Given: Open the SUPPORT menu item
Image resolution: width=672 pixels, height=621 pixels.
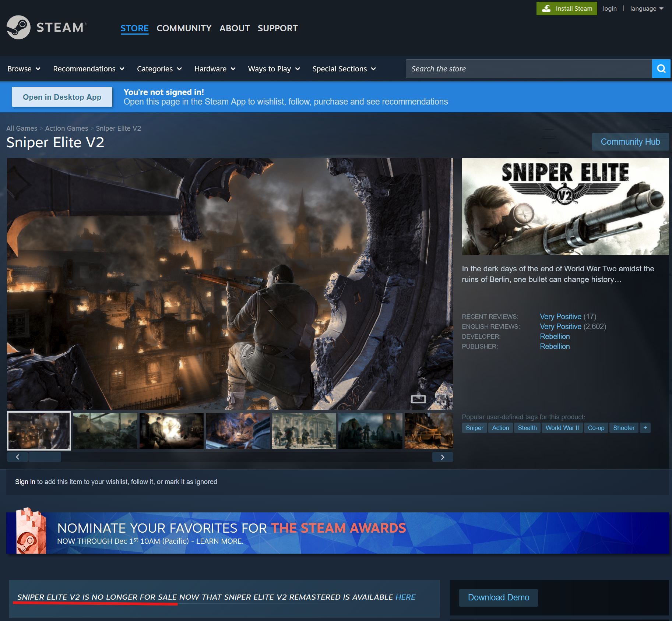Looking at the screenshot, I should (x=277, y=28).
